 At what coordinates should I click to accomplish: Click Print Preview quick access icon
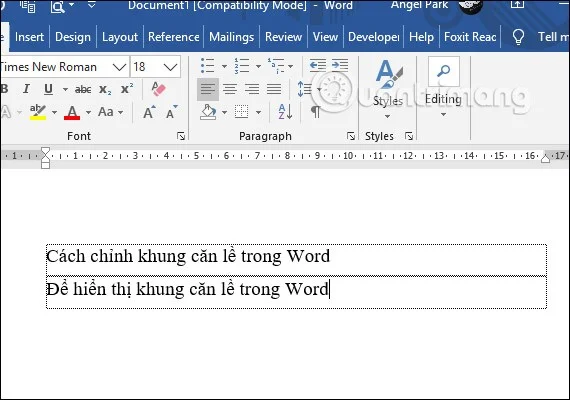point(57,6)
